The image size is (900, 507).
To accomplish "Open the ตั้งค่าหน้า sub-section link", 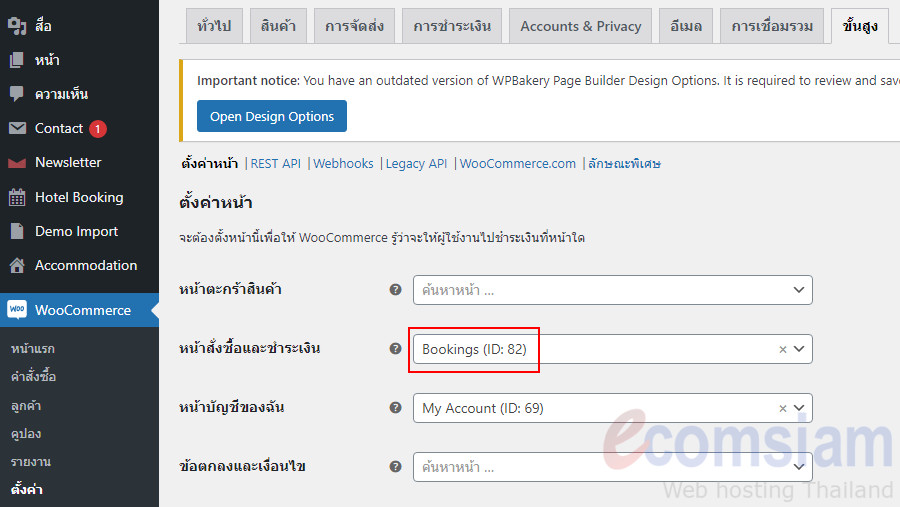I will [210, 164].
